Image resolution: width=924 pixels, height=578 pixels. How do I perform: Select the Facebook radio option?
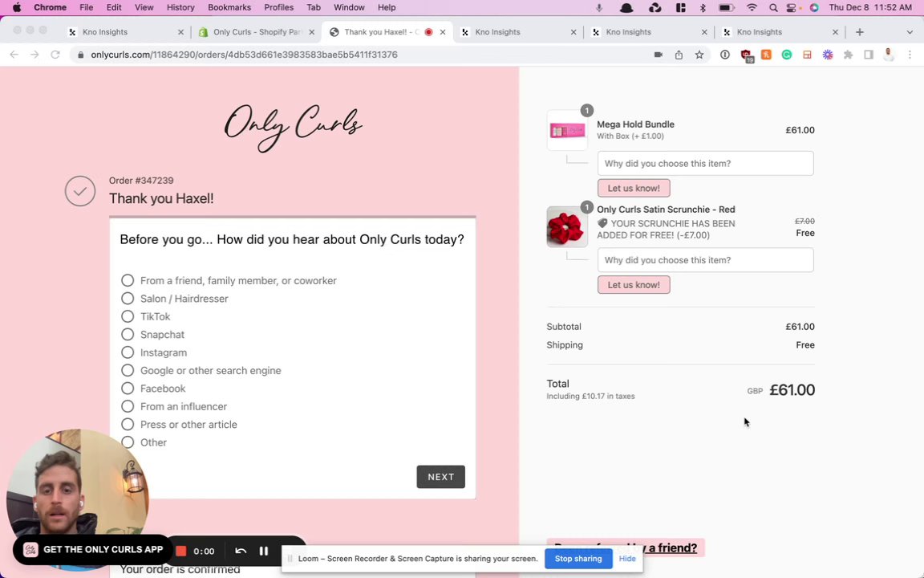[x=128, y=388]
